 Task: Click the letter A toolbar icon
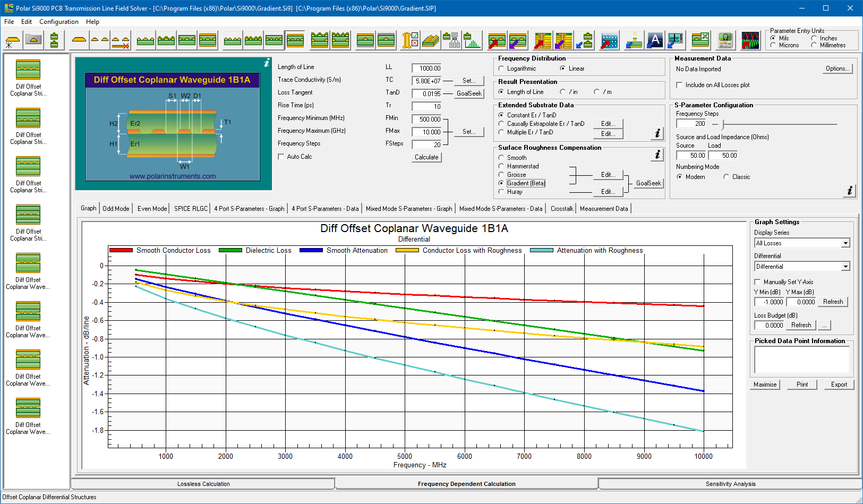[655, 40]
